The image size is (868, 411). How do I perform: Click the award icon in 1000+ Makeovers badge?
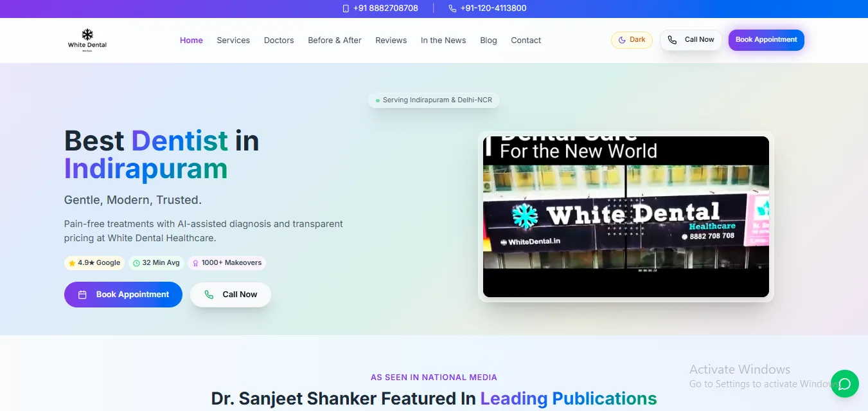(x=195, y=263)
